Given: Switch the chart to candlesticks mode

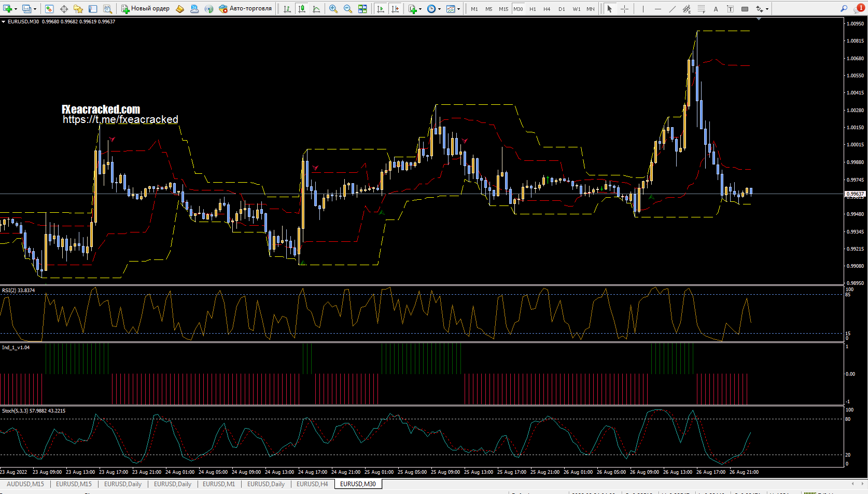Looking at the screenshot, I should coord(302,9).
